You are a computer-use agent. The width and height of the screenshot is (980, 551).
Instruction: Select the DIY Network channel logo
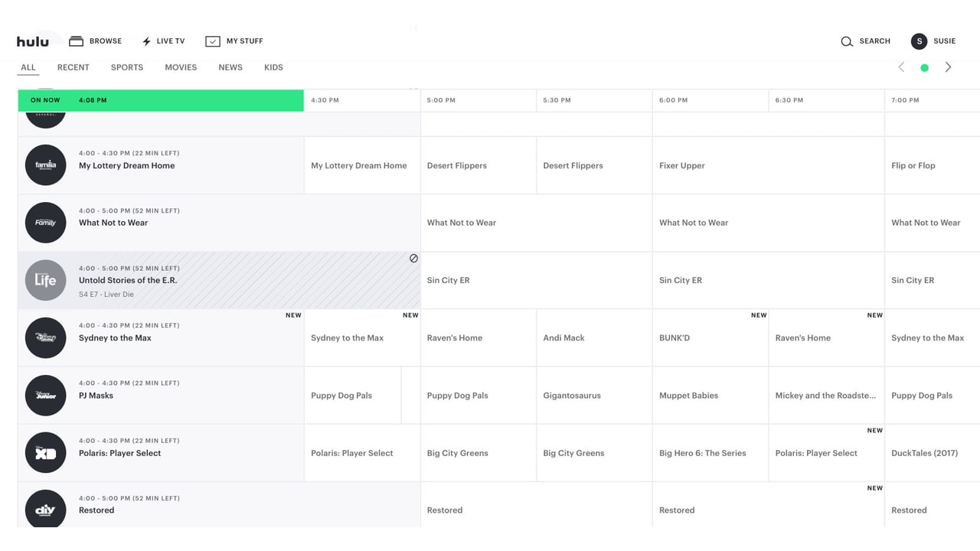(45, 509)
